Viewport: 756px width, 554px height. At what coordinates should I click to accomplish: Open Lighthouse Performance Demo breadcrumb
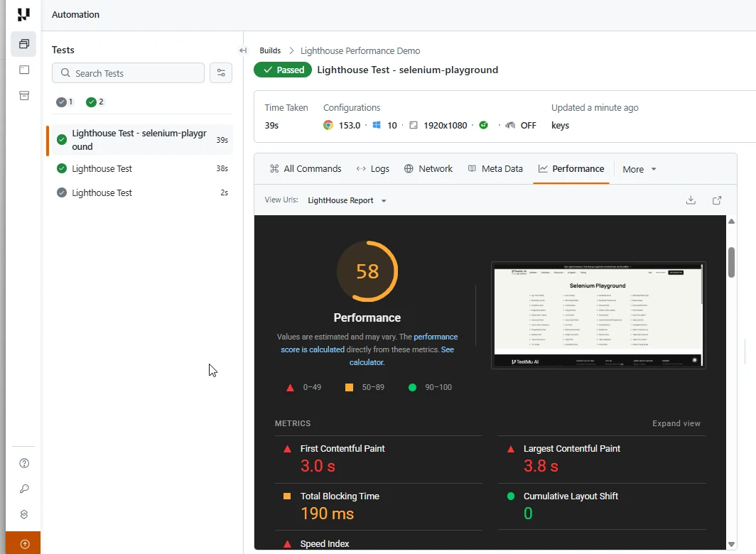360,50
